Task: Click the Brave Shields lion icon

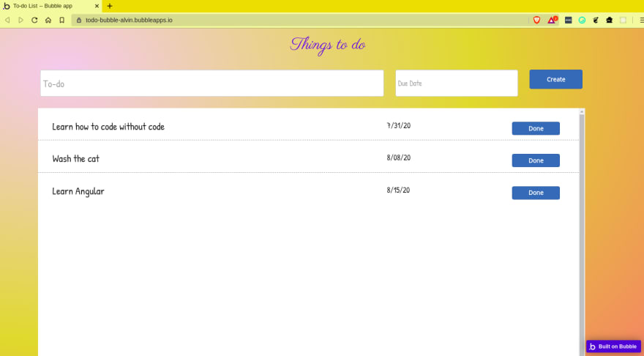Action: (x=536, y=20)
